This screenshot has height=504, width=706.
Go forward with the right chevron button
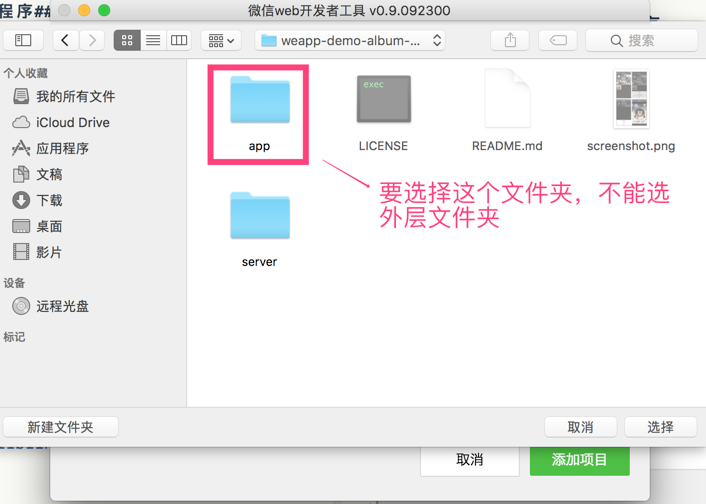[92, 41]
